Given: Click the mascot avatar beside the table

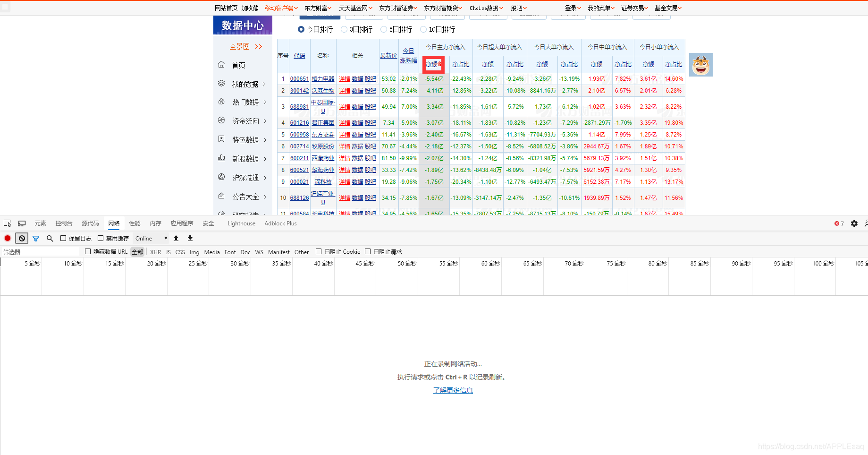Looking at the screenshot, I should [x=701, y=65].
